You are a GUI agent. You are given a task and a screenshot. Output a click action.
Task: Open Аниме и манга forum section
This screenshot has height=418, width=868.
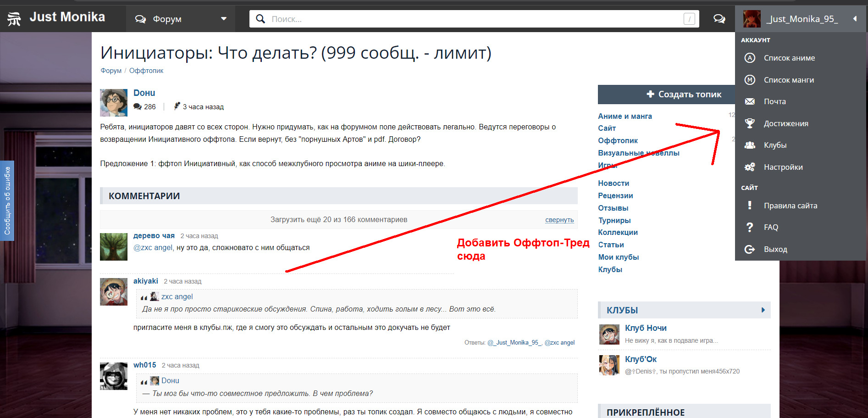[x=625, y=116]
